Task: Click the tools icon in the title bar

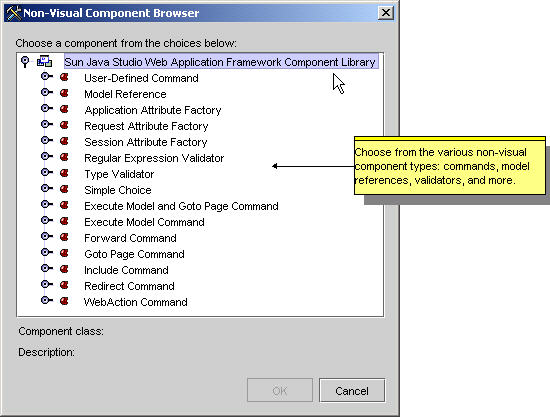Action: [14, 13]
